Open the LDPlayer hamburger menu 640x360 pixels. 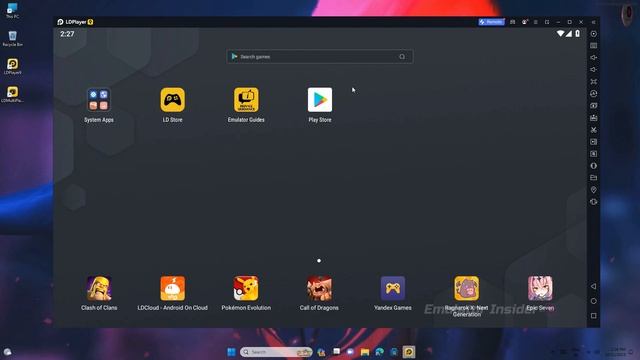tap(536, 22)
